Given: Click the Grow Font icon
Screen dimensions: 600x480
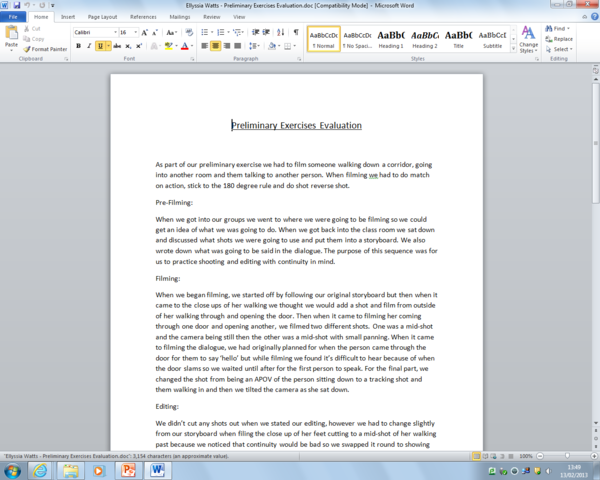Looking at the screenshot, I should point(145,33).
